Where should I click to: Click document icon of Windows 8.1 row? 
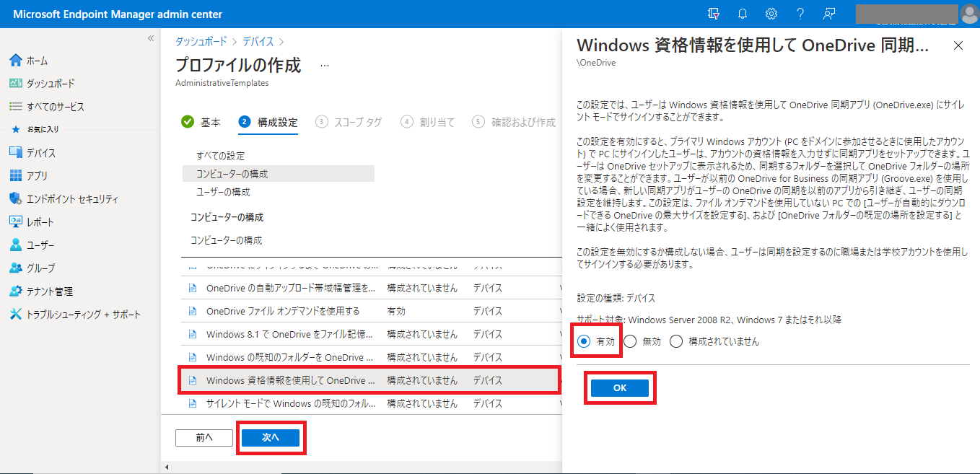(x=193, y=334)
